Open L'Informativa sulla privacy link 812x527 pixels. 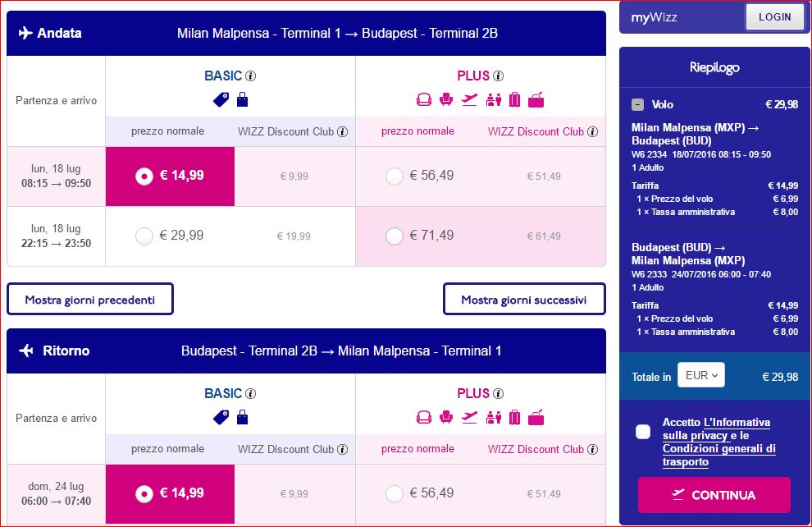pos(736,423)
